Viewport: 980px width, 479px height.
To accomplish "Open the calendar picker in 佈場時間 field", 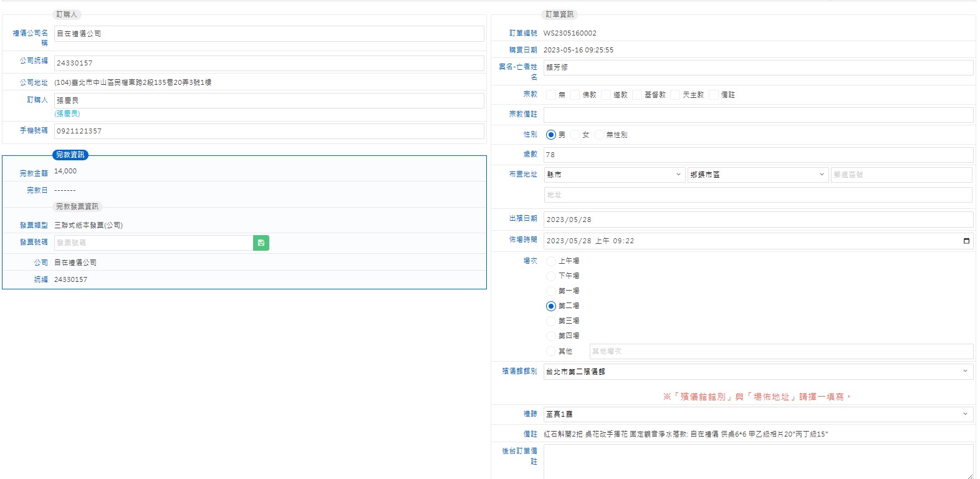I will [x=966, y=241].
